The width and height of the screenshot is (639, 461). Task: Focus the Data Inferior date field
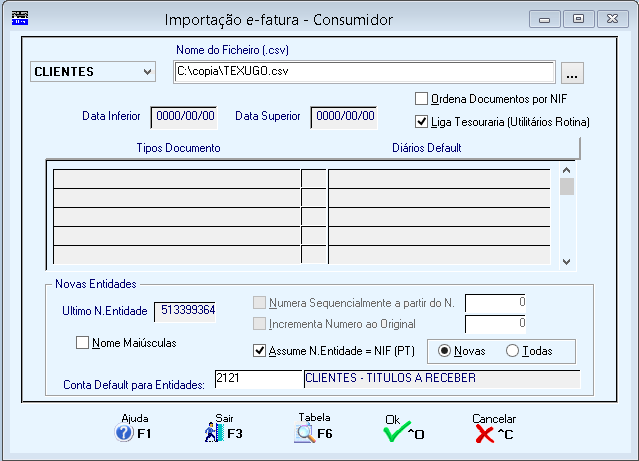pyautogui.click(x=184, y=117)
